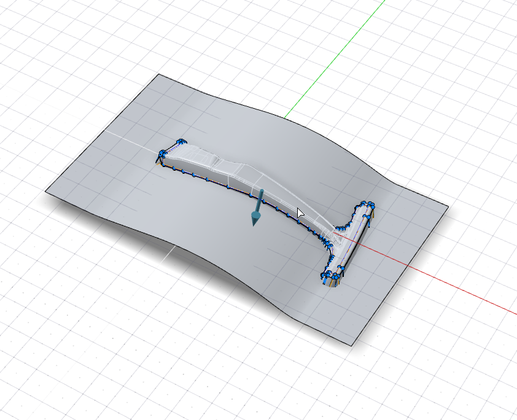Select control points at the crossbar's bottom end

[x=330, y=278]
